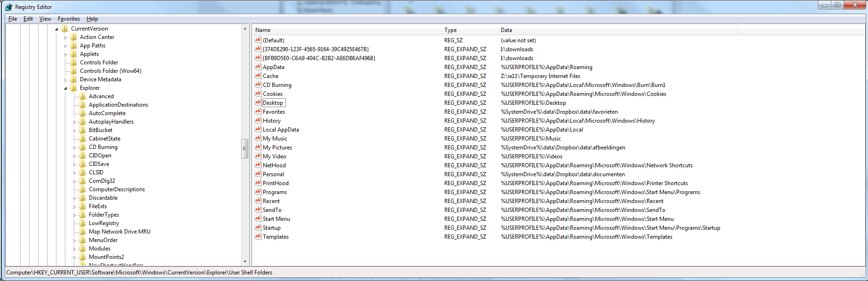Click folder icon of CLSID key
The image size is (868, 281).
coord(83,172)
